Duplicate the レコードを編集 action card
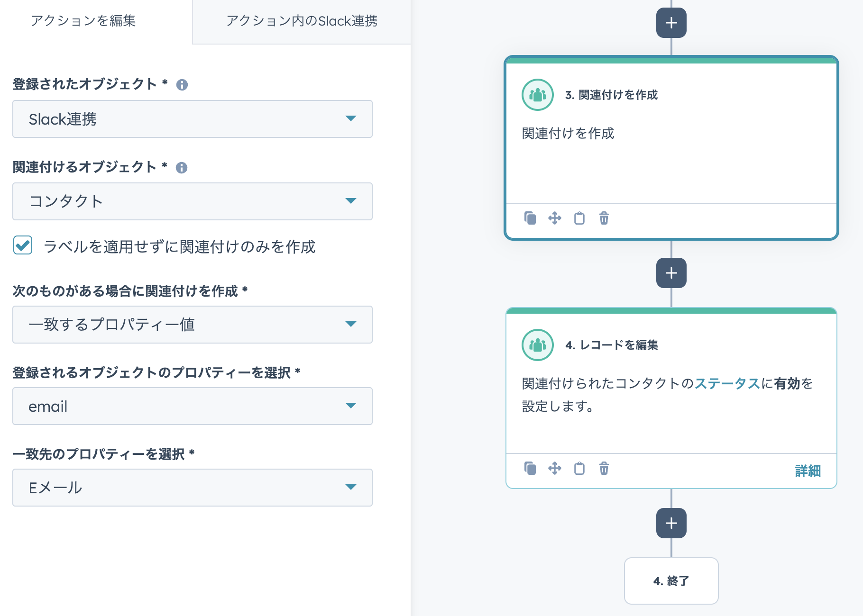This screenshot has width=863, height=616. click(530, 468)
